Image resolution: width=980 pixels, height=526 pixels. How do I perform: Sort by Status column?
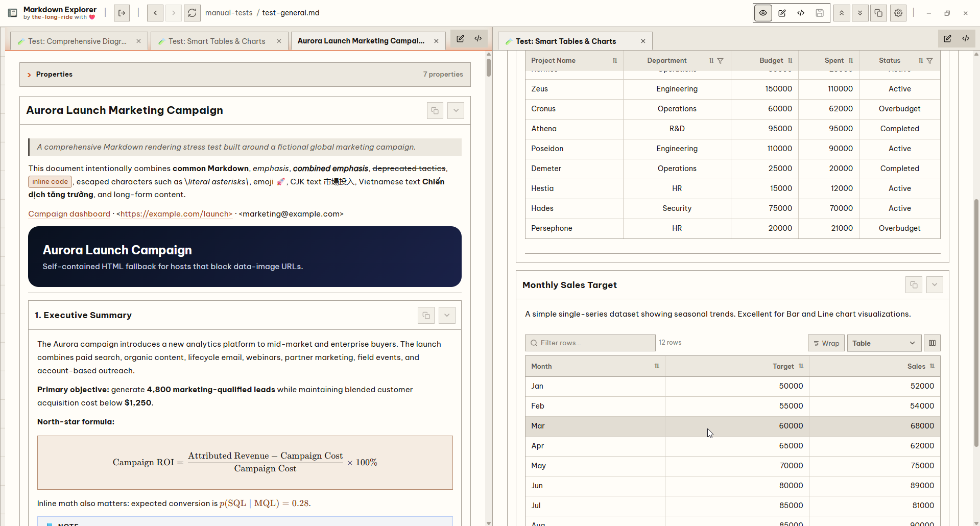tap(921, 61)
